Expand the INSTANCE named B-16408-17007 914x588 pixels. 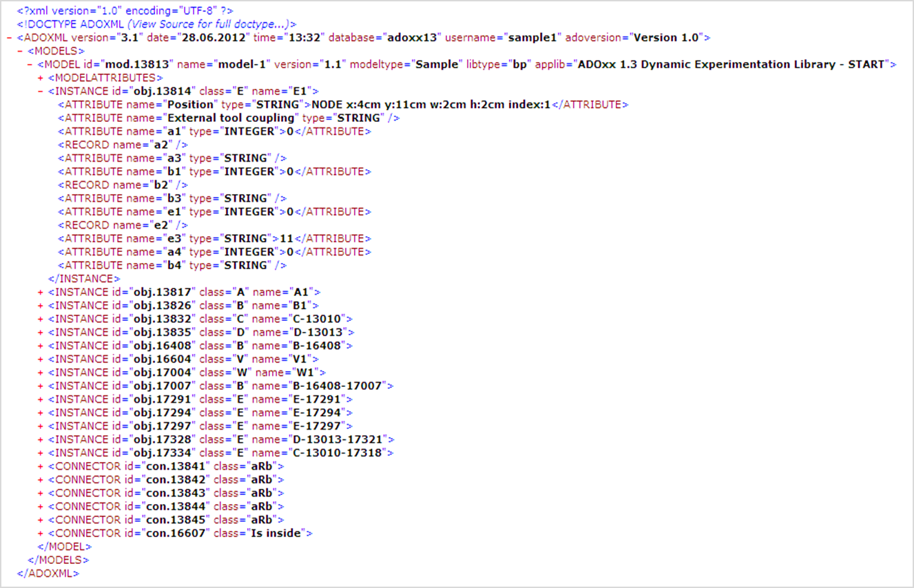(x=39, y=386)
